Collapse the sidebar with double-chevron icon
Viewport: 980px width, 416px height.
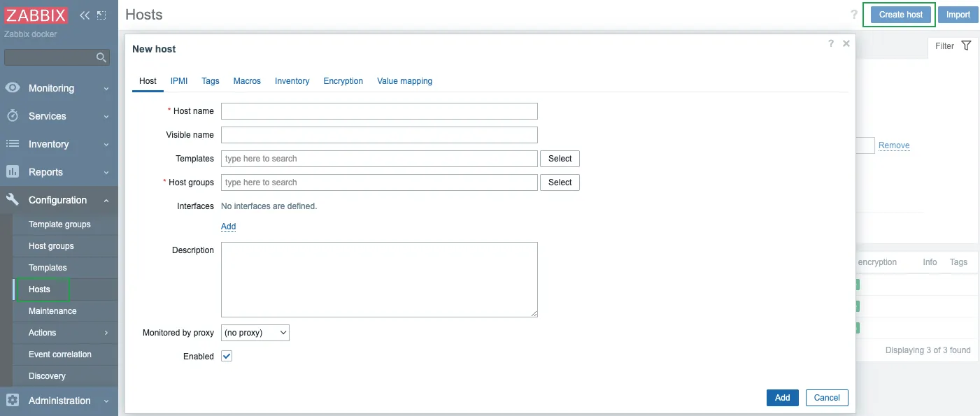click(x=83, y=14)
